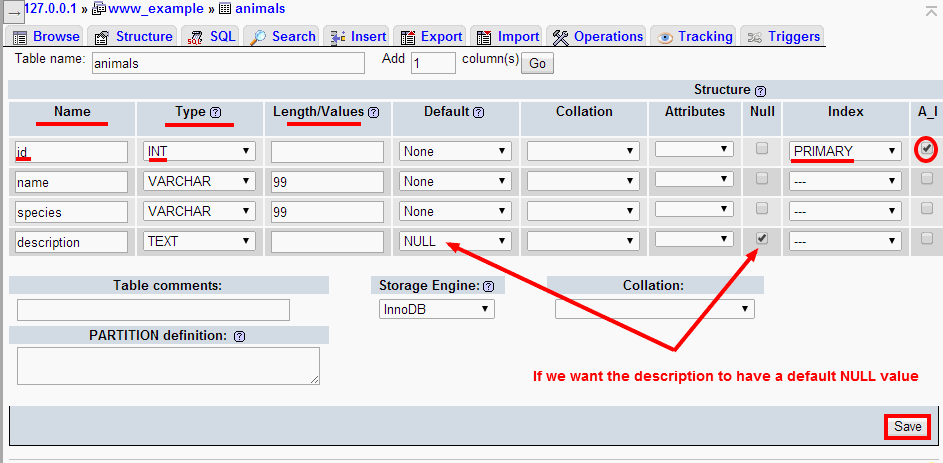
Task: Click the Length/Values field for species row
Action: coord(327,212)
